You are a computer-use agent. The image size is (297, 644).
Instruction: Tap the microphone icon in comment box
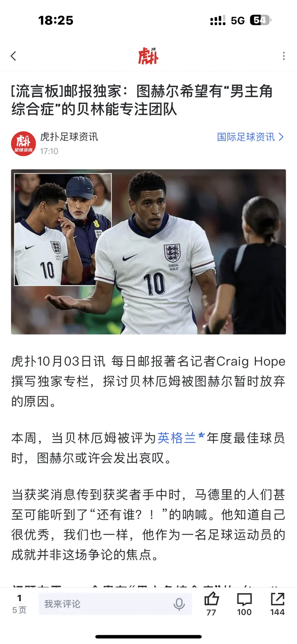(179, 604)
